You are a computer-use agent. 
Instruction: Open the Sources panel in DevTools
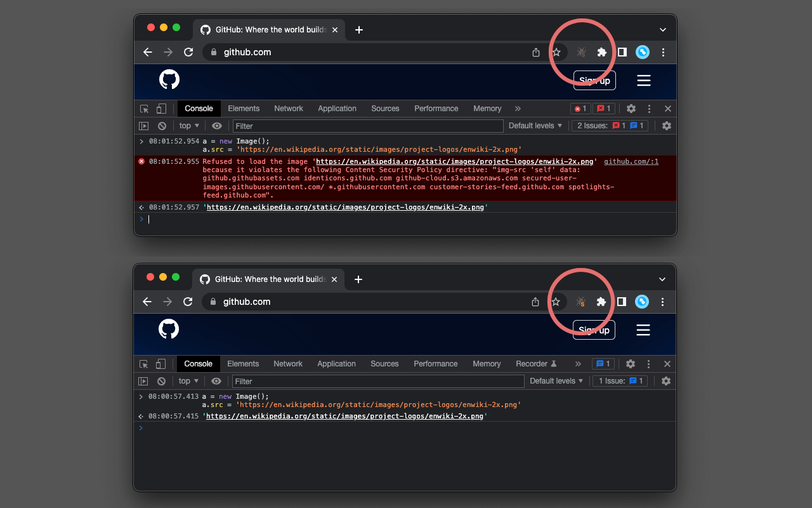[385, 108]
